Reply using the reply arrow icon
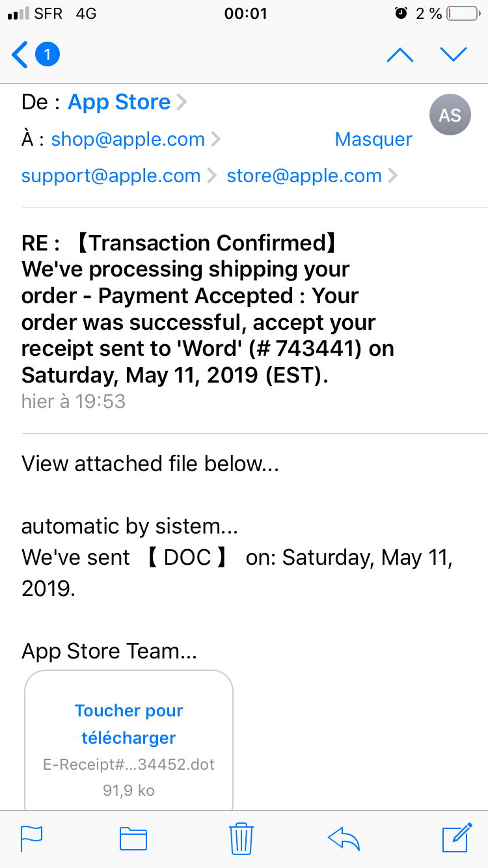The width and height of the screenshot is (488, 868). (344, 838)
